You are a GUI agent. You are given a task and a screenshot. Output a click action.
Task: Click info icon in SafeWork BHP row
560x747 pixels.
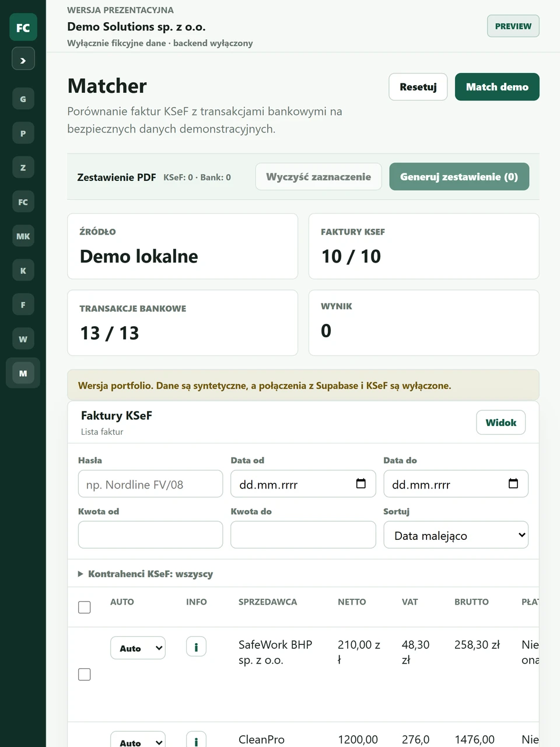196,647
